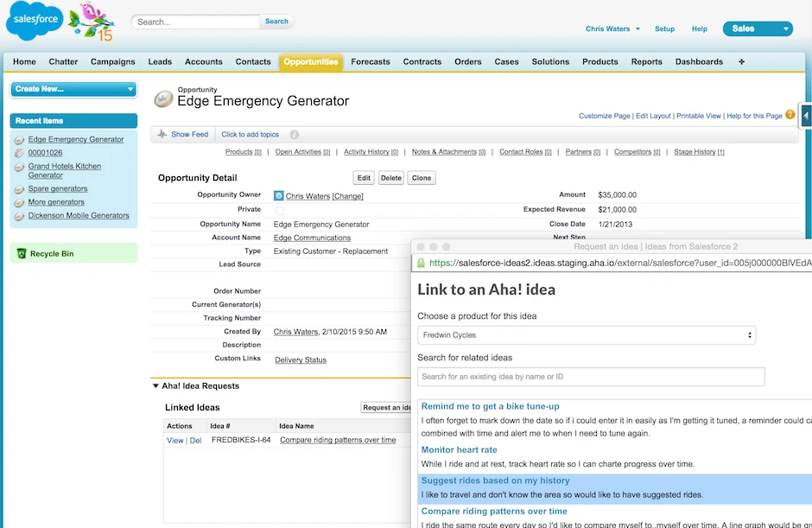Viewport: 812px width, 528px height.
Task: Click the Delete button
Action: click(391, 178)
